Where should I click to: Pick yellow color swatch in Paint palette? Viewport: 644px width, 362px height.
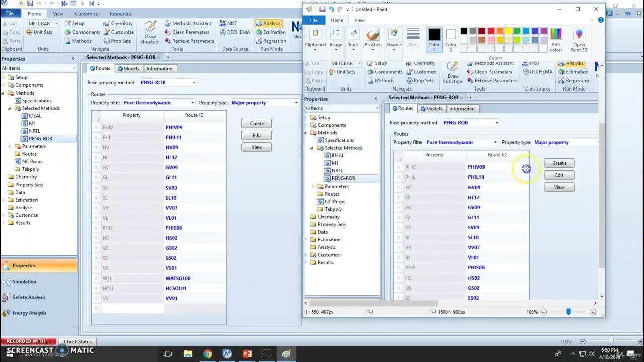(509, 31)
